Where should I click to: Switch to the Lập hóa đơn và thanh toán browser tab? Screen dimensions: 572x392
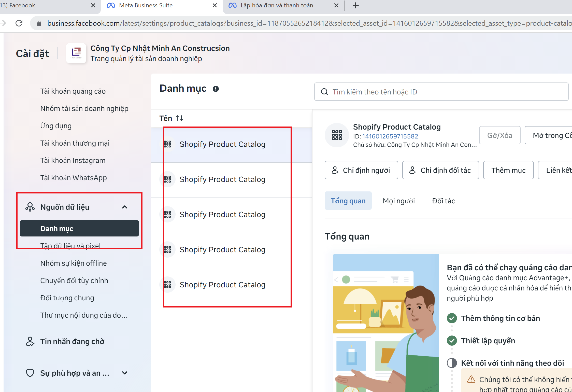[277, 5]
